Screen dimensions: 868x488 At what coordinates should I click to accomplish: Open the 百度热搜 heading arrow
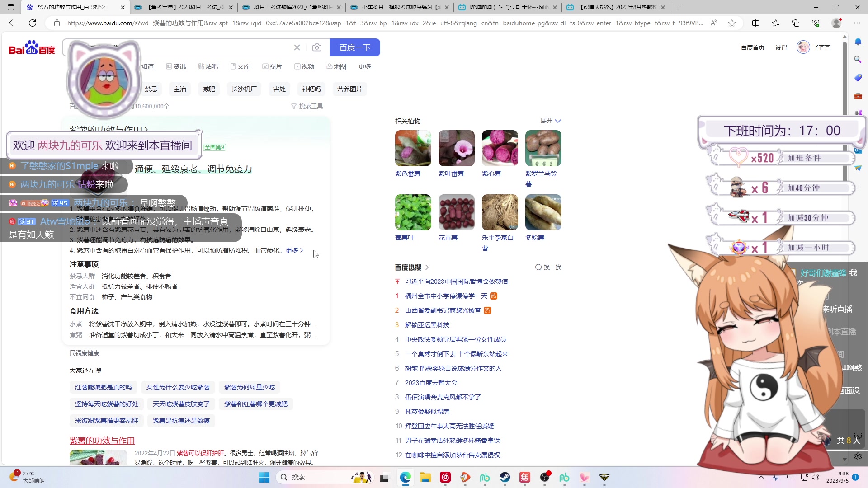pos(427,267)
